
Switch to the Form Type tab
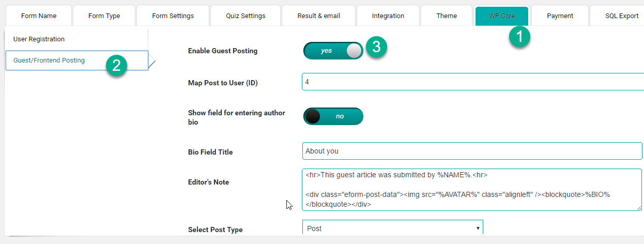pyautogui.click(x=104, y=16)
